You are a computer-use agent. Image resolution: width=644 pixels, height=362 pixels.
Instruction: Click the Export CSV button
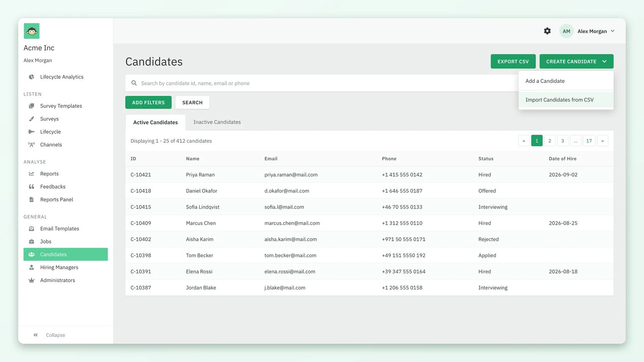pos(513,61)
